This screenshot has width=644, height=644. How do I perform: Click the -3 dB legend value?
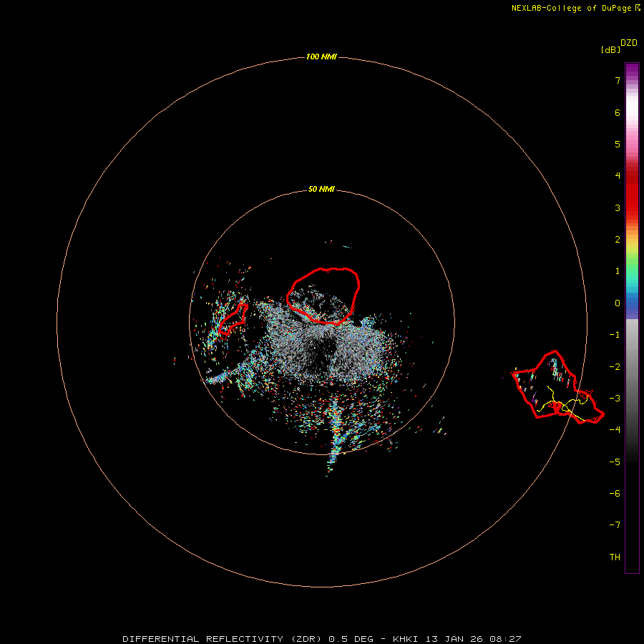(x=615, y=399)
